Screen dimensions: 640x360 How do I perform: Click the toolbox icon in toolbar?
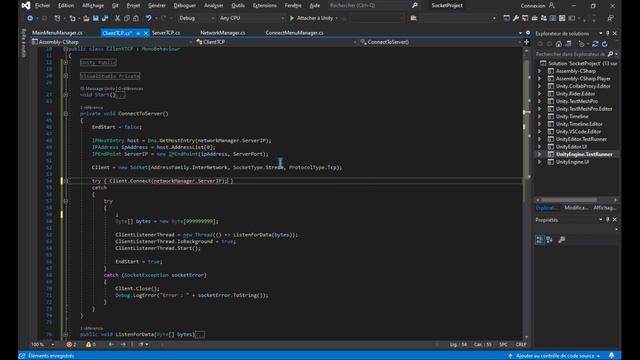pos(534,18)
